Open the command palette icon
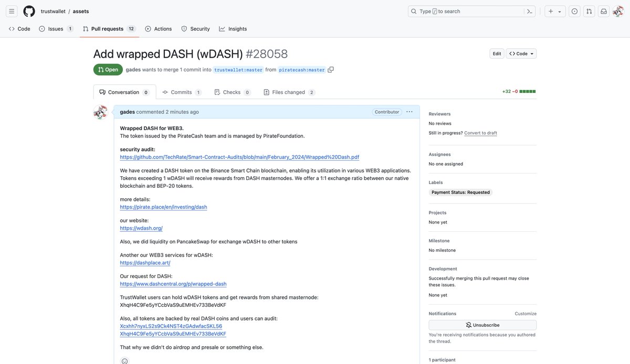The image size is (630, 364). click(x=530, y=11)
